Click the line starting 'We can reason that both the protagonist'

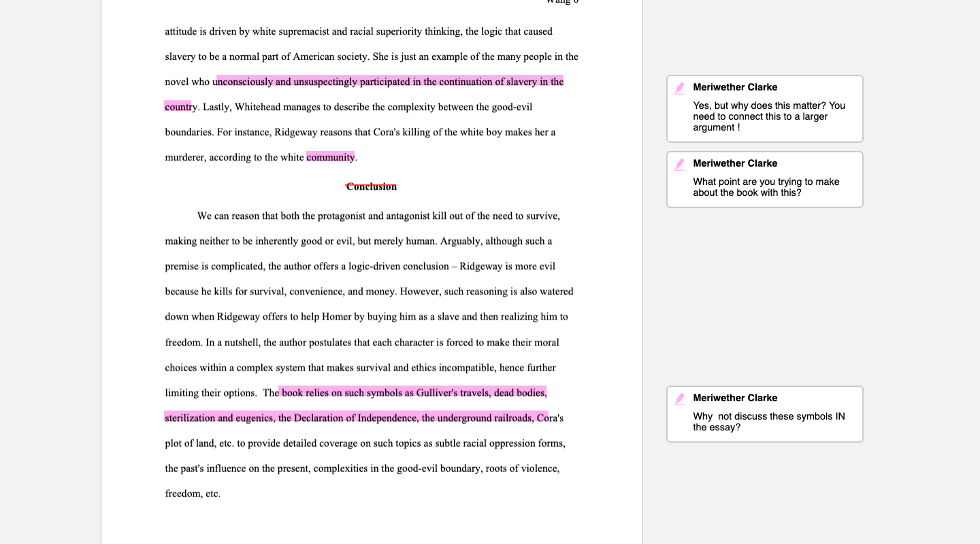pos(378,216)
